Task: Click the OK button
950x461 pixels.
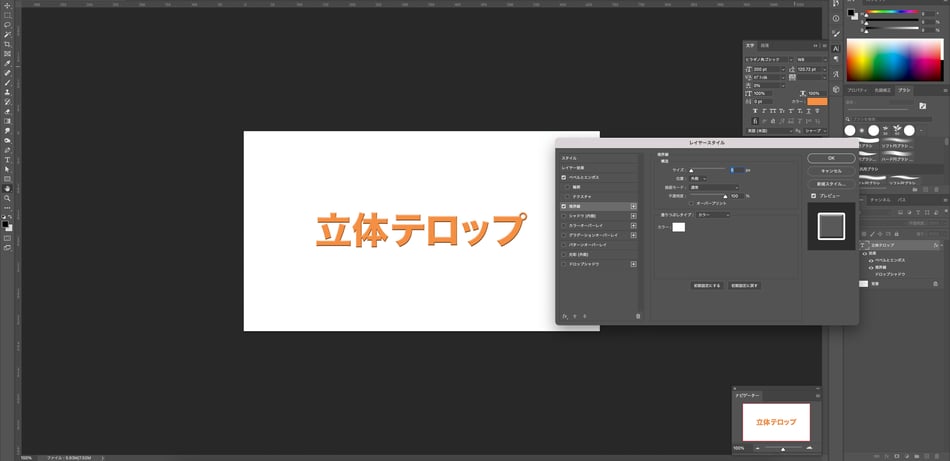Action: click(x=831, y=158)
